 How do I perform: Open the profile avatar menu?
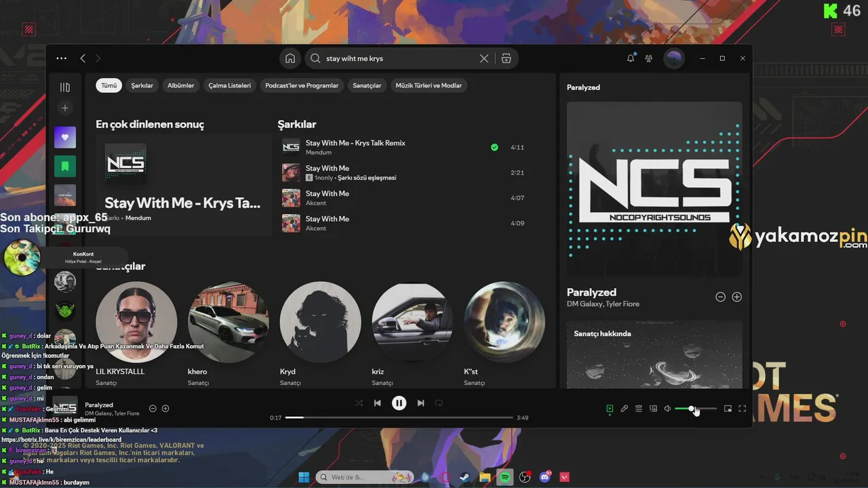coord(674,58)
